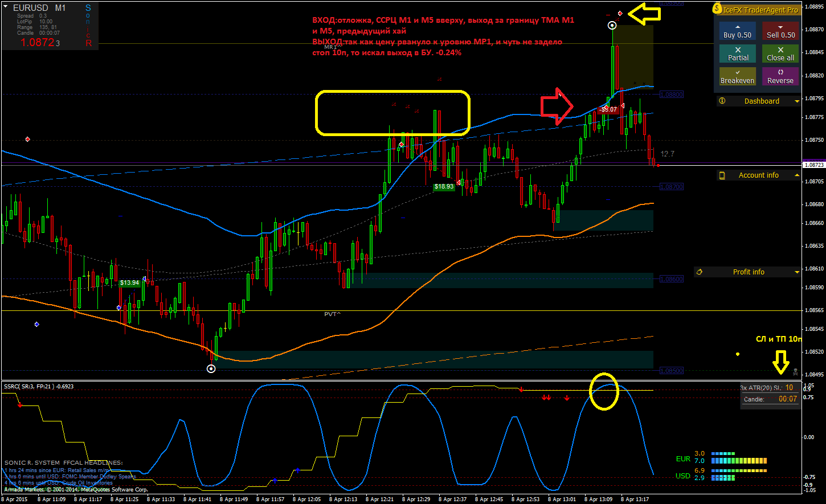Click the PVT^ pivot label
Image resolution: width=826 pixels, height=504 pixels.
click(332, 314)
